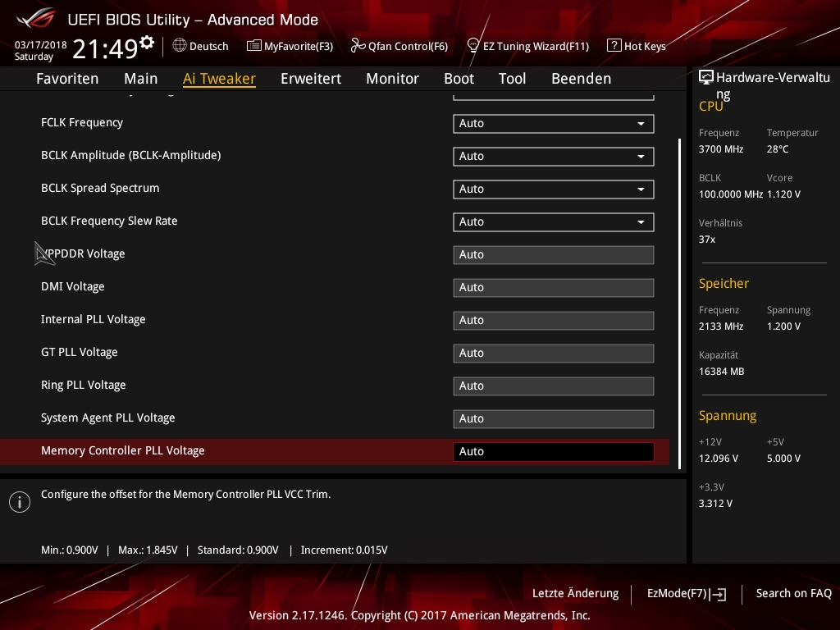Select System Agent PLL Voltage label
The width and height of the screenshot is (840, 630).
[x=107, y=418]
